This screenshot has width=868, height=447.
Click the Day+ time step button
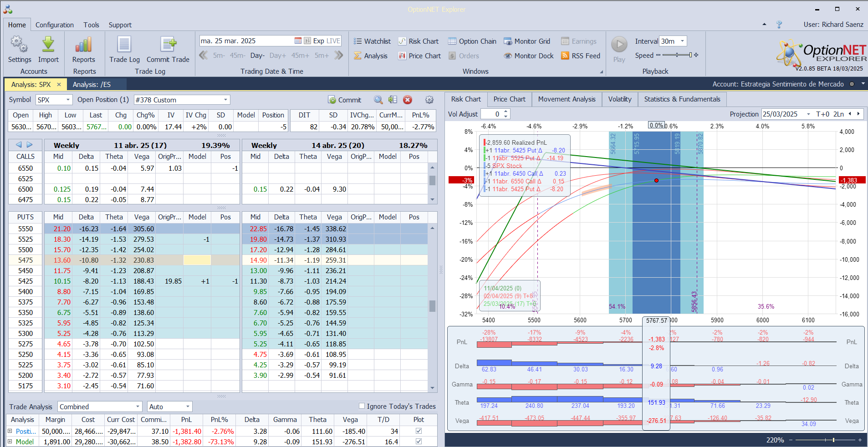pyautogui.click(x=278, y=56)
